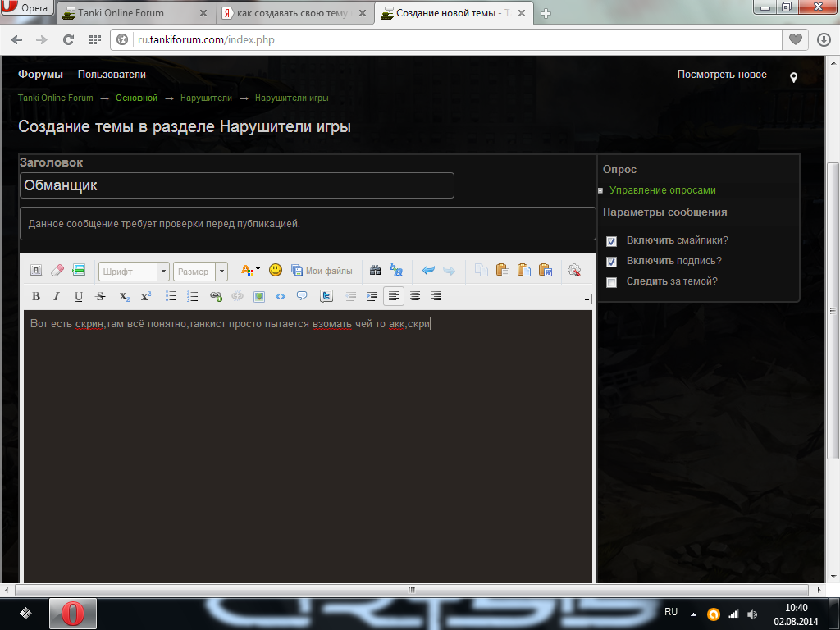
Task: Toggle BBCode source mode icon
Action: pos(36,271)
